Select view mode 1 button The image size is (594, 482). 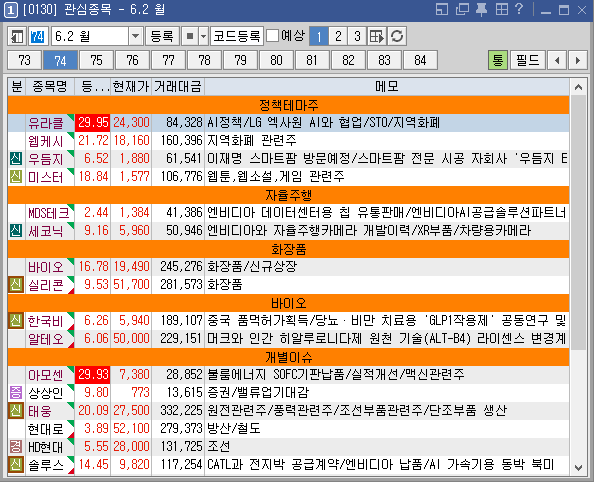319,36
